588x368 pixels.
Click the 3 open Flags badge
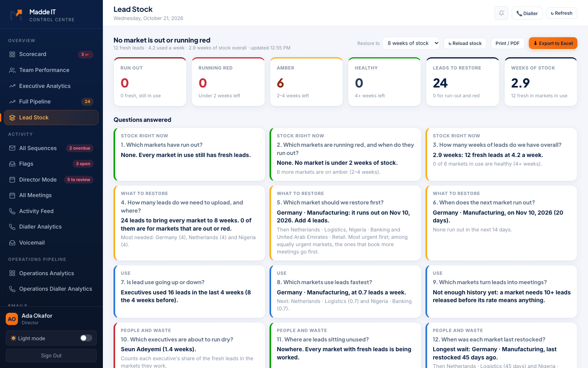point(83,164)
